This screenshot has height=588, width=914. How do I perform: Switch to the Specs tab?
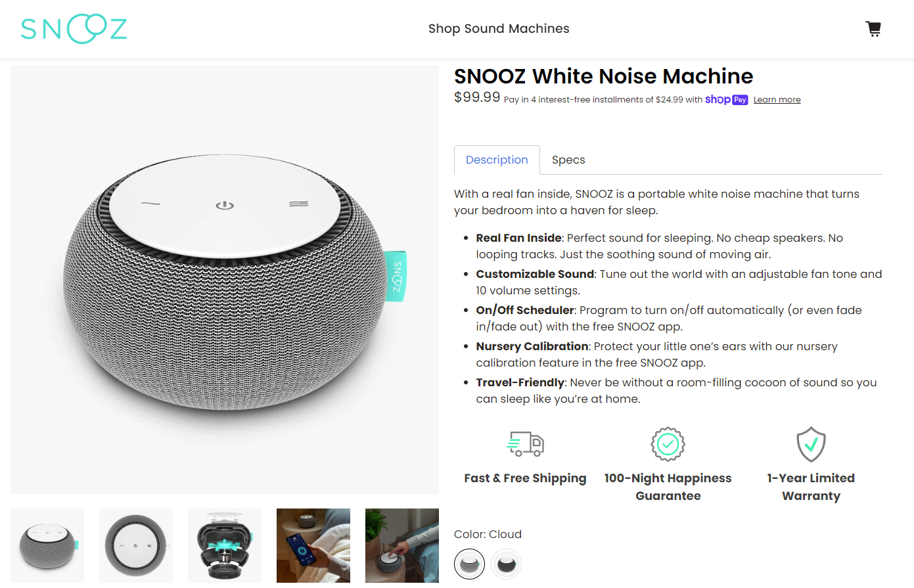(x=568, y=160)
